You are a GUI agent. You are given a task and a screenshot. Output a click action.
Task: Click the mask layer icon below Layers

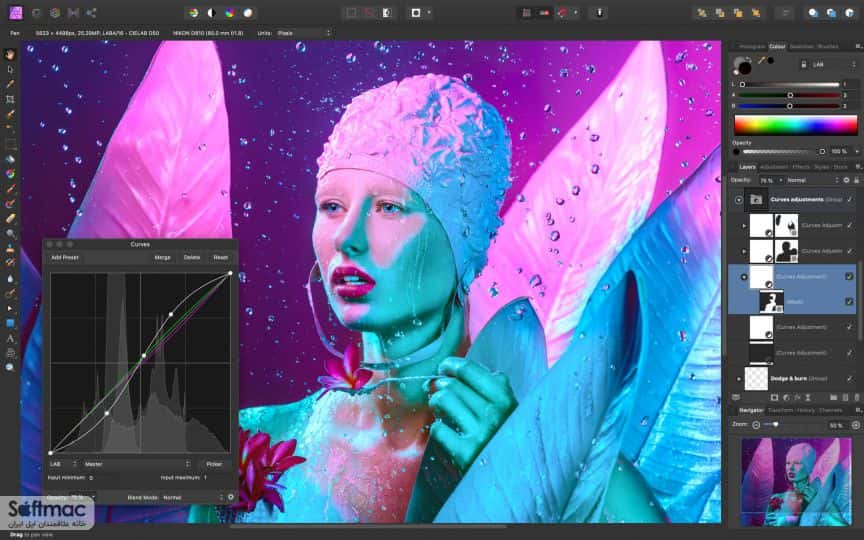point(774,397)
